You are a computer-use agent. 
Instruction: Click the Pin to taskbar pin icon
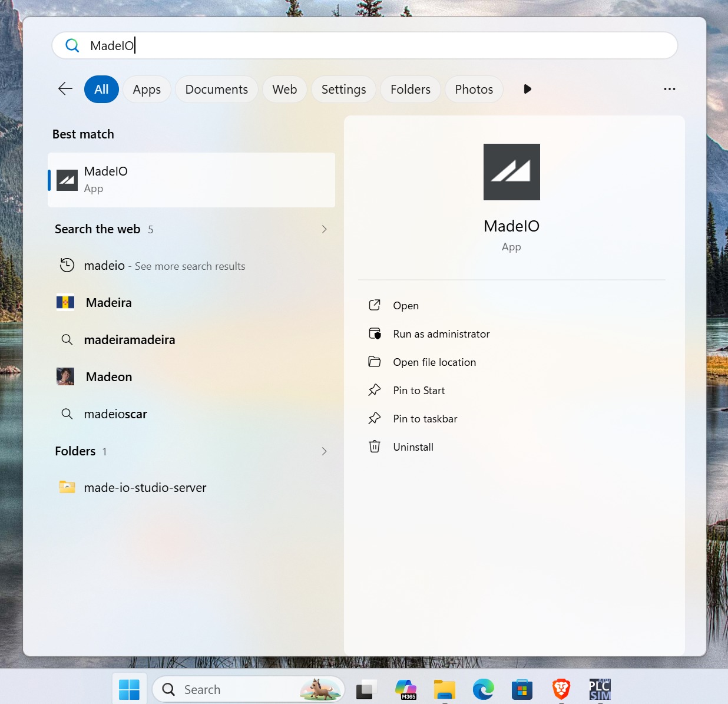[x=375, y=418]
